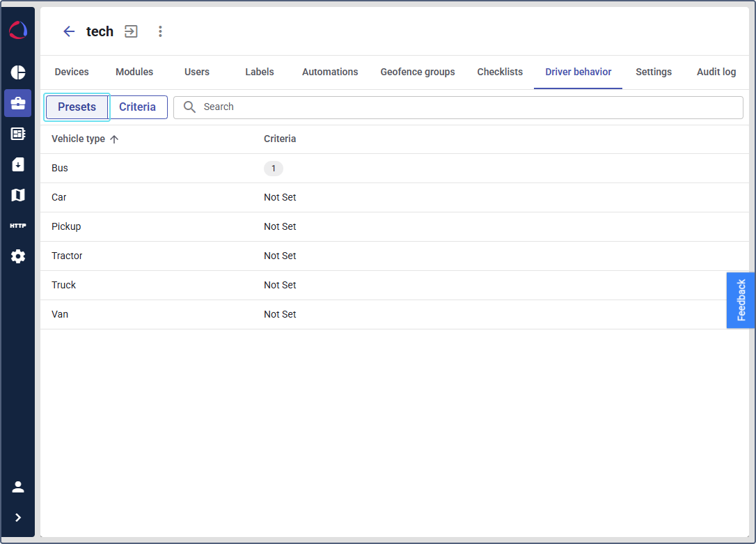Click the Search input field

click(466, 107)
